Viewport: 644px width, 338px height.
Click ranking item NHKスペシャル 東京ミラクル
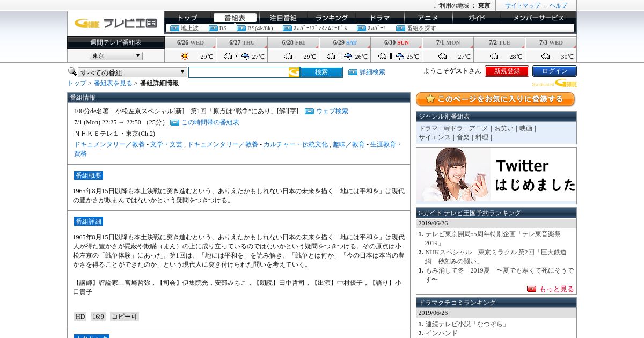496,256
